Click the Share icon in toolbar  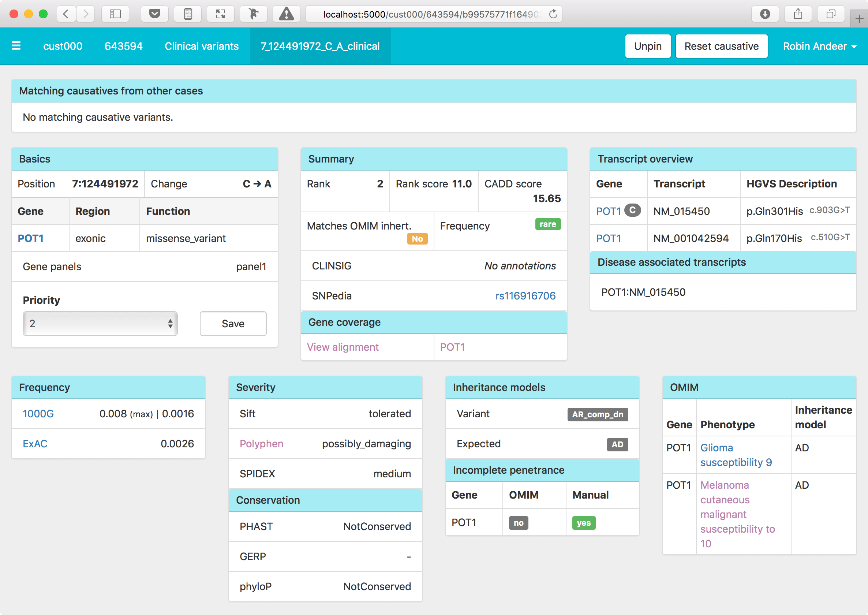[x=798, y=14]
